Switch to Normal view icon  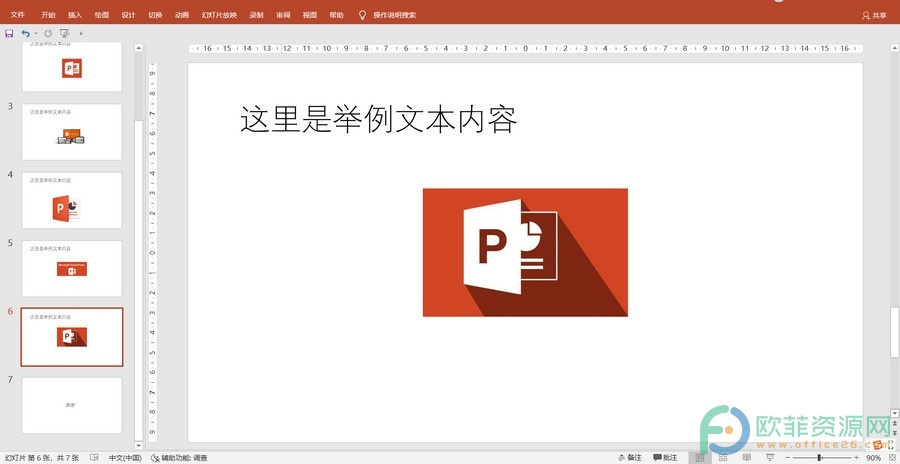(700, 458)
